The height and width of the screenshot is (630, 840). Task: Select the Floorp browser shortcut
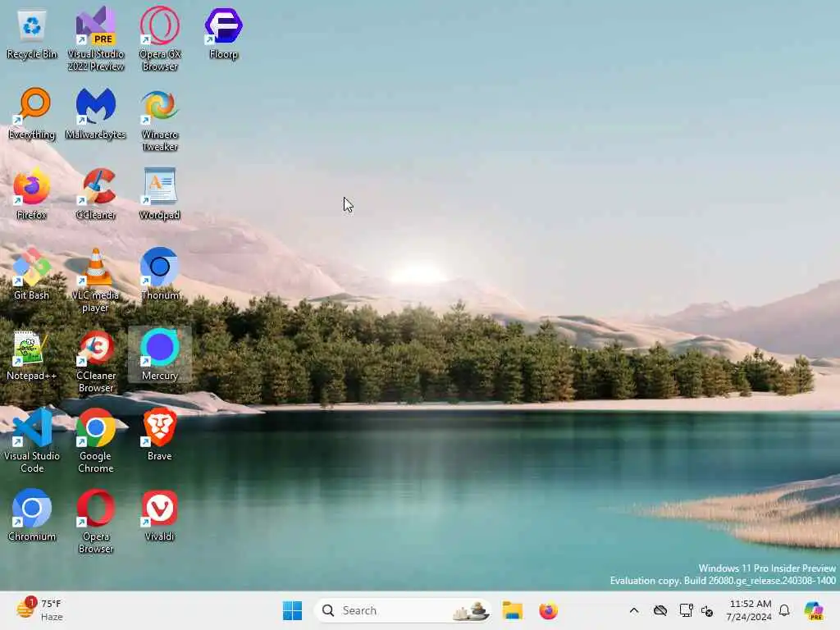[x=223, y=34]
